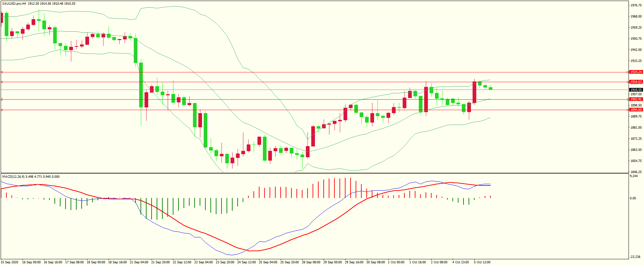Click the 1894.60 red price label
644x266 pixels.
tap(636, 110)
